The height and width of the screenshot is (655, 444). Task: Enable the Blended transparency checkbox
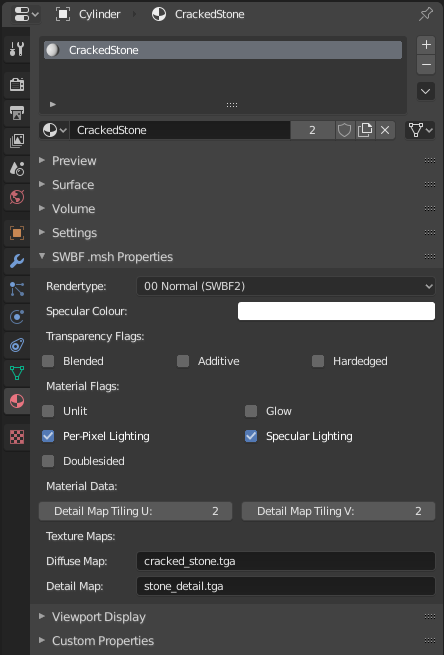point(48,361)
